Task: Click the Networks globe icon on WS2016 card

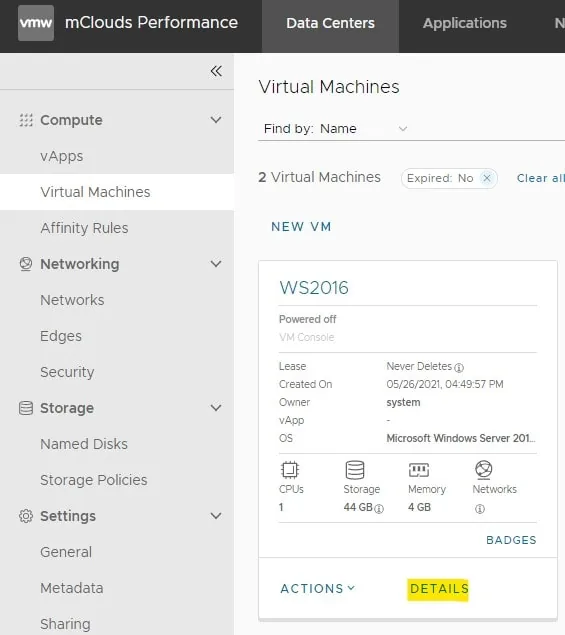Action: pos(484,469)
